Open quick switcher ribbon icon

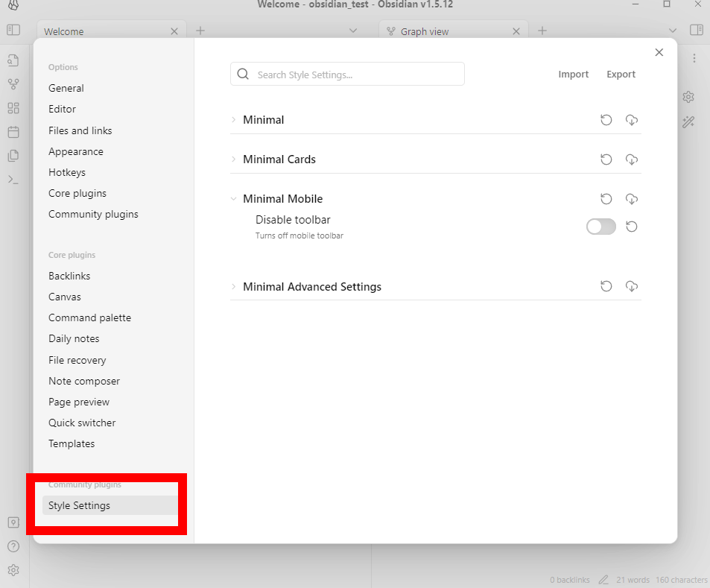click(x=13, y=60)
